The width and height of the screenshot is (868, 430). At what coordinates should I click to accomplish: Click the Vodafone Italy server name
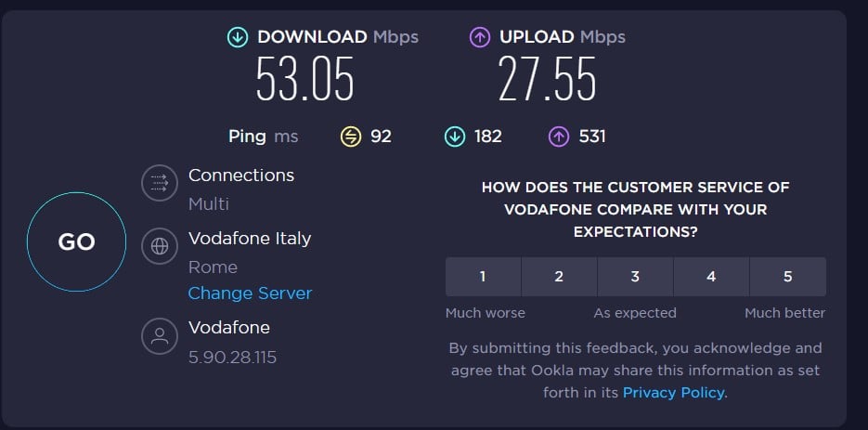250,239
